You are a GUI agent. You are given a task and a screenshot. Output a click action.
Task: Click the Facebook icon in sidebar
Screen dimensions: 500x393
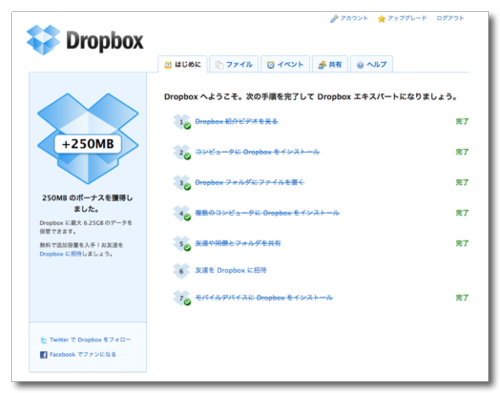tap(43, 355)
